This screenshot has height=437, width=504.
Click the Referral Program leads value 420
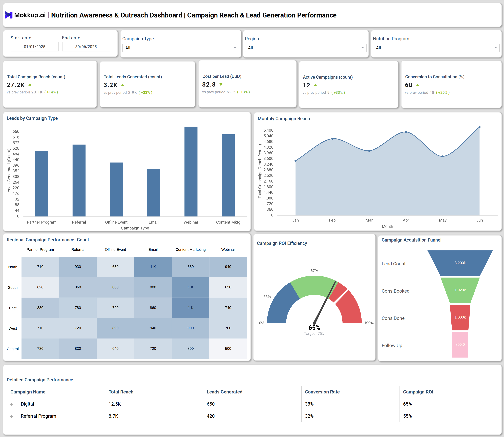211,416
